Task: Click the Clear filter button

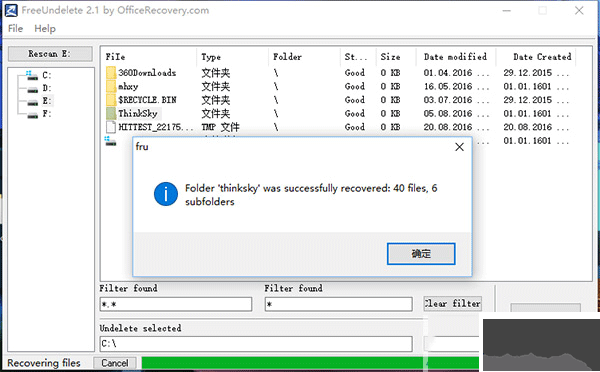Action: pos(452,303)
